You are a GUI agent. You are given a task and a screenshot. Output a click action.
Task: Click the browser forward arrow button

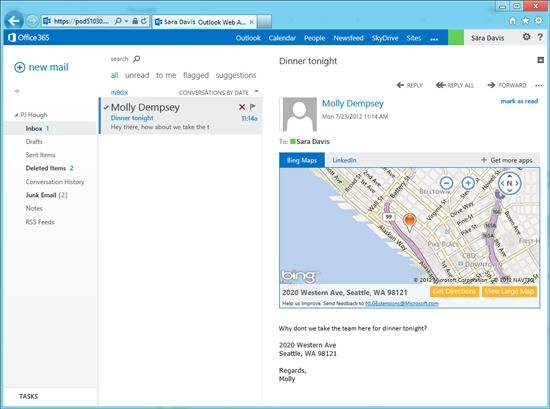pos(32,21)
